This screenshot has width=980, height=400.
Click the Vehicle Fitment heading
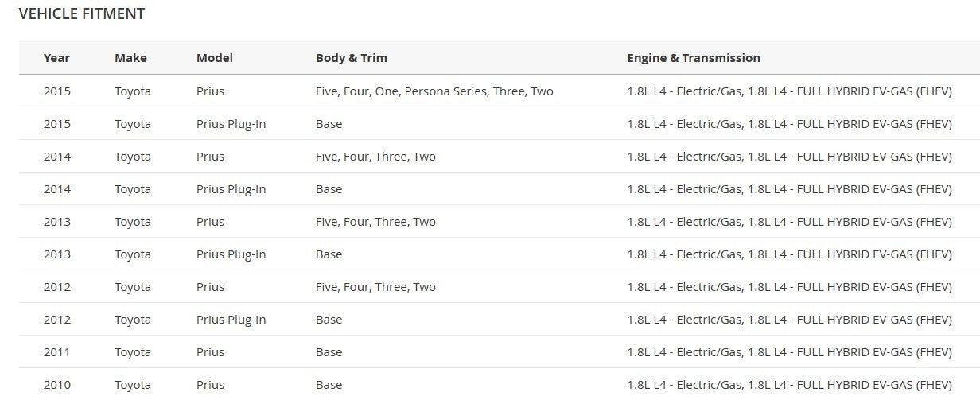pyautogui.click(x=82, y=14)
